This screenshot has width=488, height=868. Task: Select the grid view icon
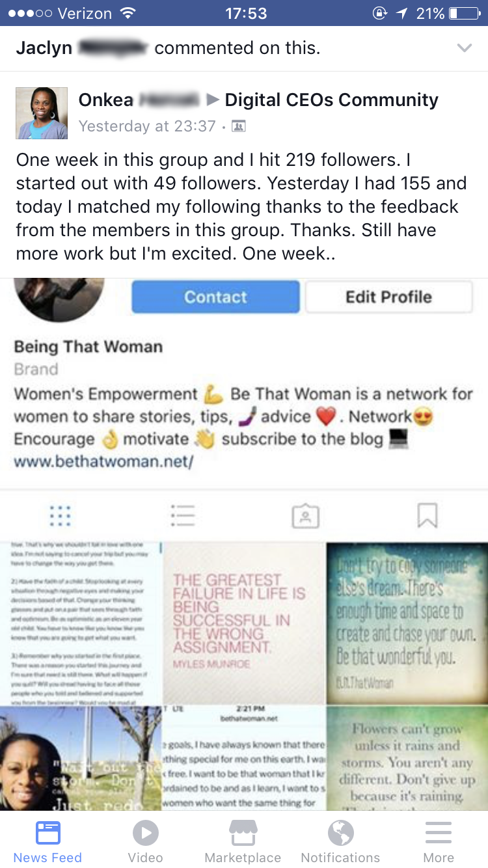click(61, 515)
